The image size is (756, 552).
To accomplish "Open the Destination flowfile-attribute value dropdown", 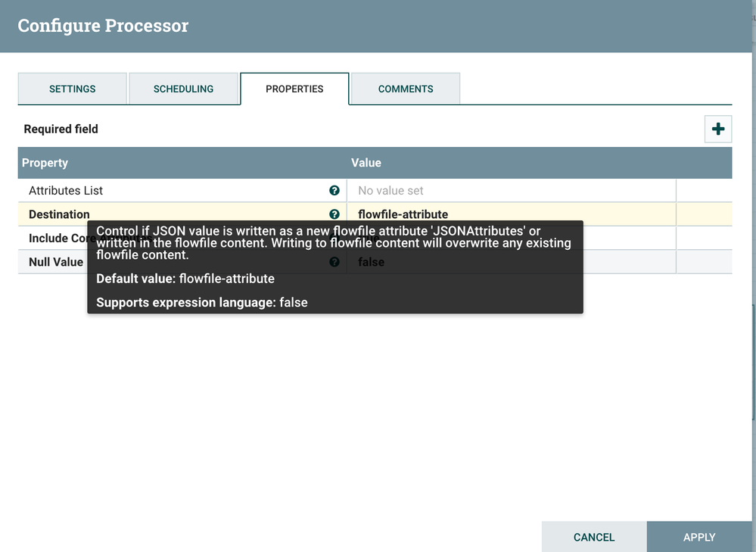I will (x=511, y=214).
